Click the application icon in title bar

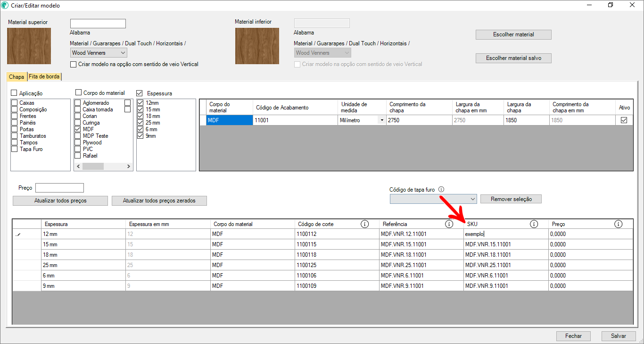click(5, 5)
